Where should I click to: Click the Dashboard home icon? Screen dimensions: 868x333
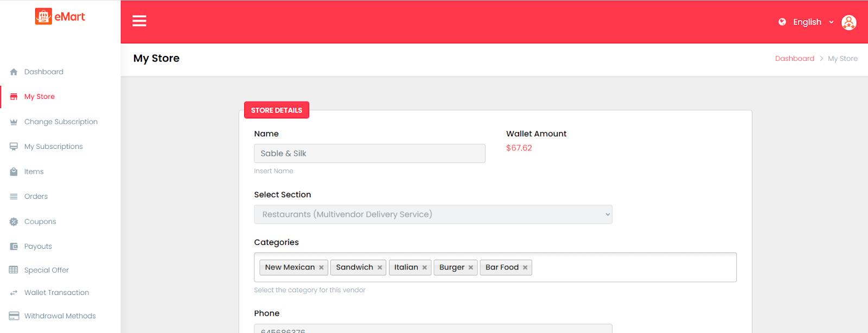pos(14,72)
